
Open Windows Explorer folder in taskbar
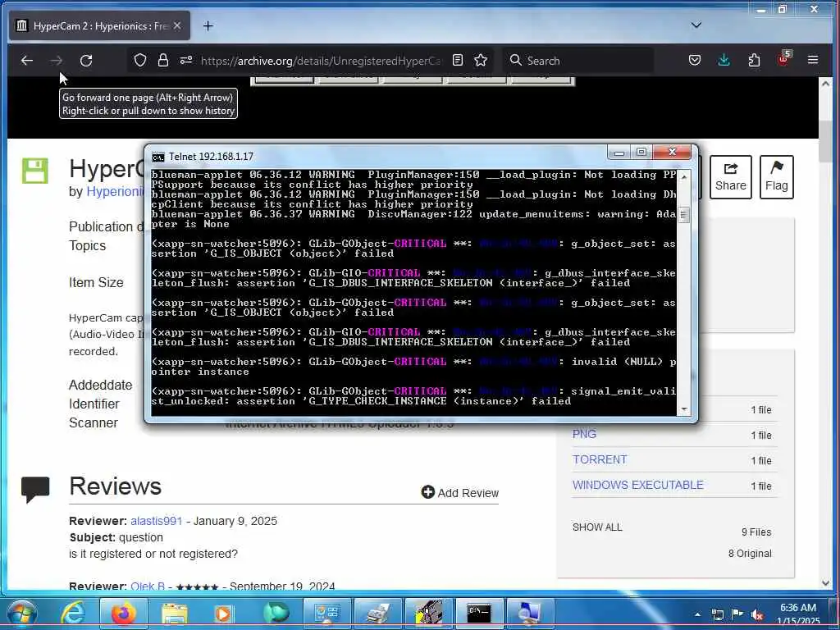[x=176, y=614]
